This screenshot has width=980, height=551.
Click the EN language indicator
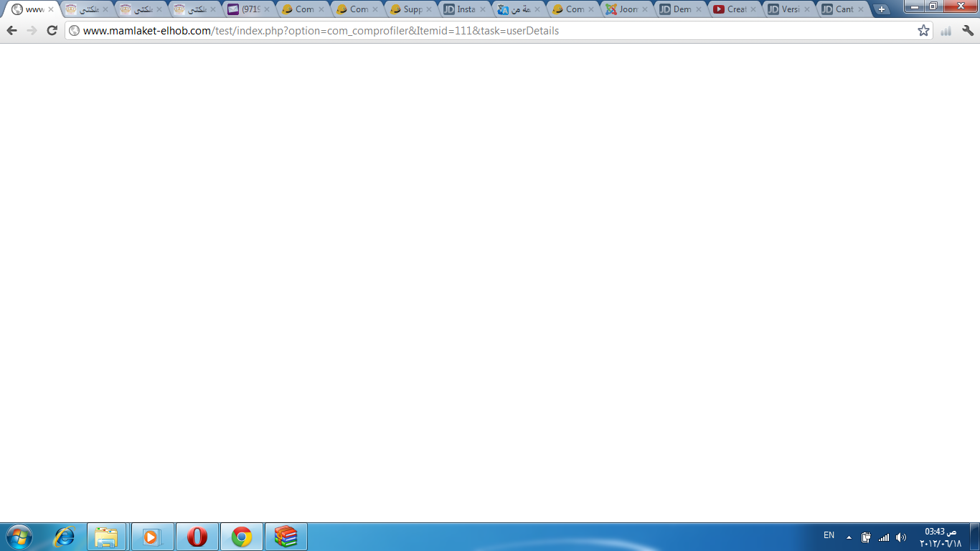click(829, 535)
